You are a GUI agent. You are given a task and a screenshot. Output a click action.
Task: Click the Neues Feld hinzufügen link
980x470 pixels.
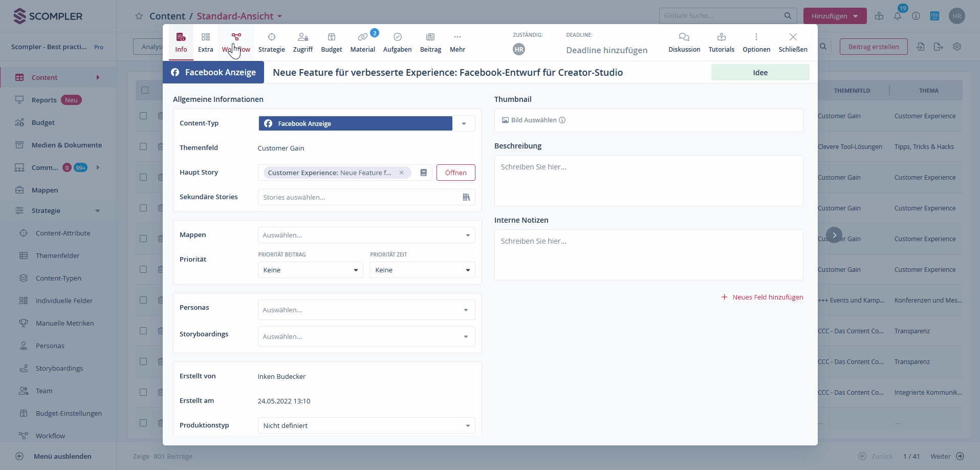(x=762, y=297)
